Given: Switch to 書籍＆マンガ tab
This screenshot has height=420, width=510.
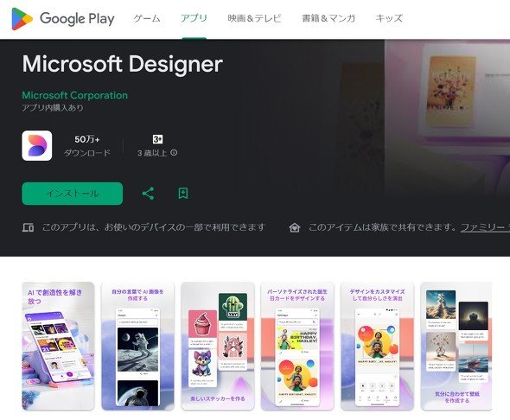Looking at the screenshot, I should point(328,18).
